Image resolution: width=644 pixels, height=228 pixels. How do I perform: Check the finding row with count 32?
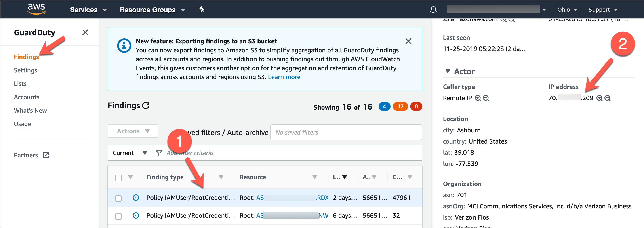click(x=118, y=216)
